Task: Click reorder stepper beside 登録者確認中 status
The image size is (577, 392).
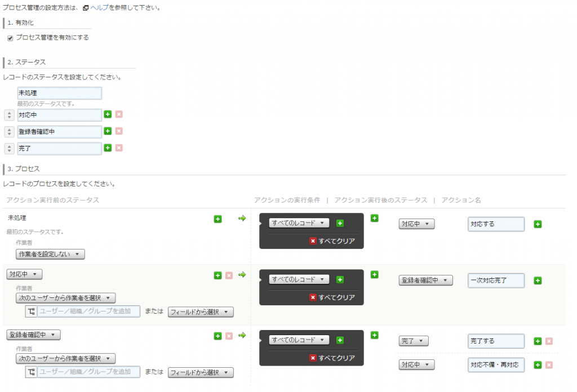Action: pos(9,132)
